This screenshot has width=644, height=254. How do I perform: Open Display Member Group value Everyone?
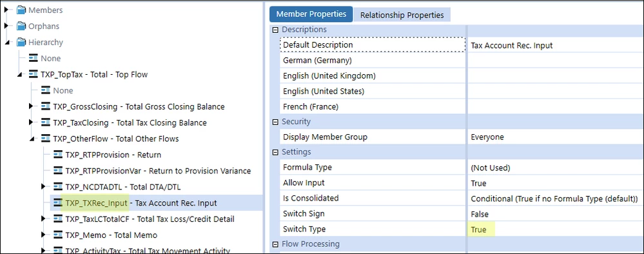pyautogui.click(x=556, y=137)
